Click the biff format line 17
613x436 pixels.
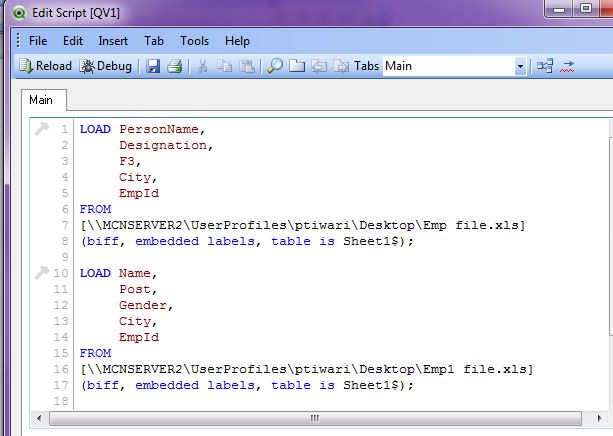(247, 385)
